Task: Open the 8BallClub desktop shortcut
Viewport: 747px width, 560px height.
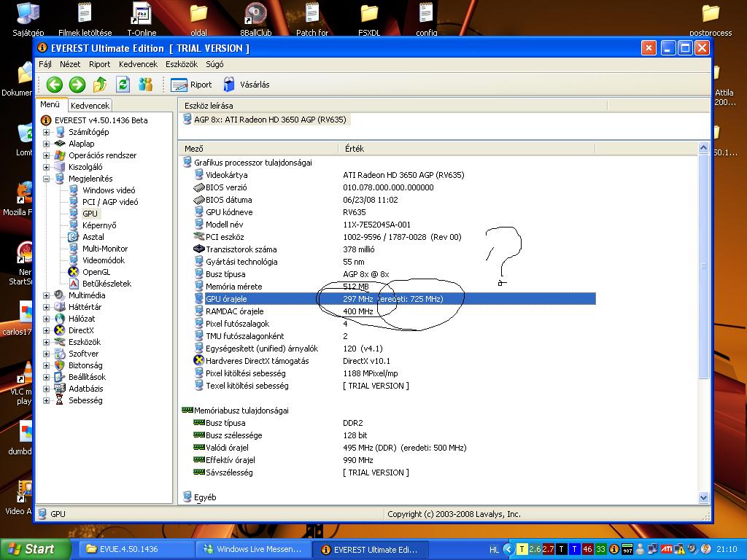Action: (256, 19)
